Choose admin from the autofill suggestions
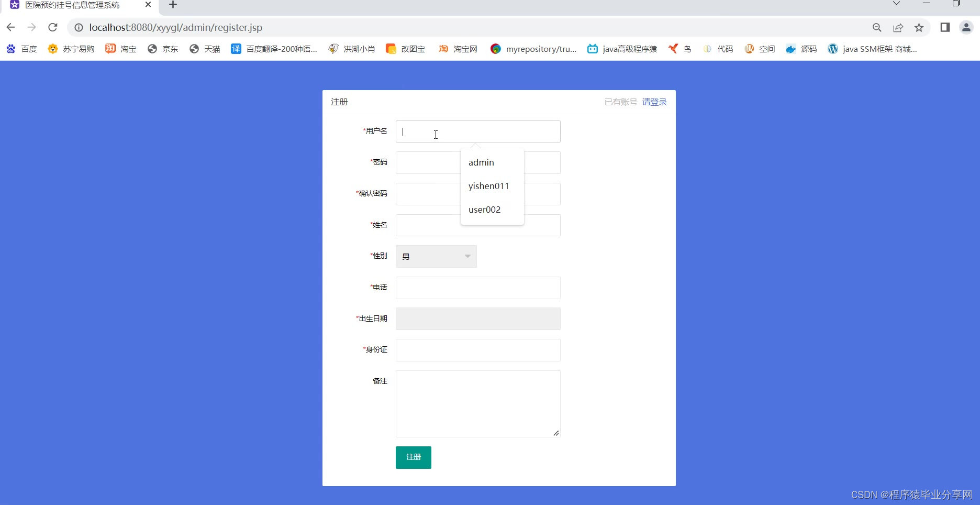Viewport: 980px width, 505px height. (x=492, y=162)
